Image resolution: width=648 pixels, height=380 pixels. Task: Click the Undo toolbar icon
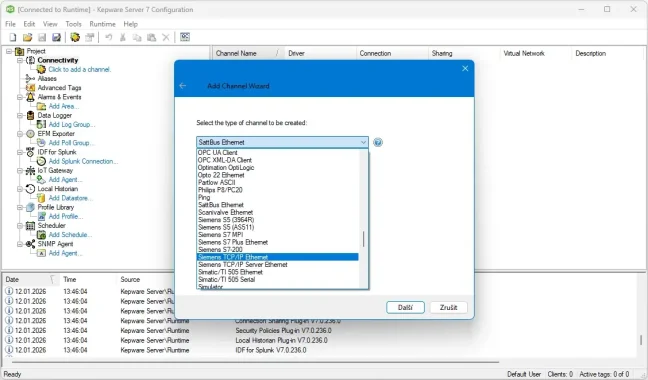(109, 38)
